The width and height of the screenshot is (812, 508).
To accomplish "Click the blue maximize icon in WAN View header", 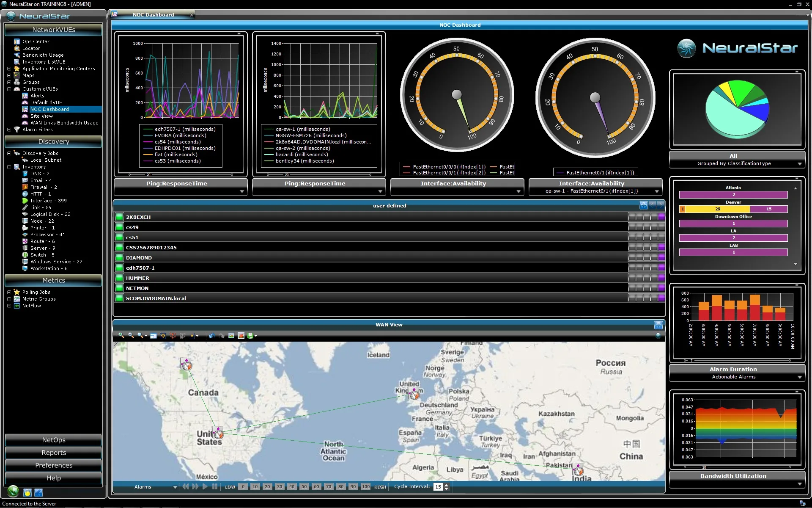I will pyautogui.click(x=658, y=325).
